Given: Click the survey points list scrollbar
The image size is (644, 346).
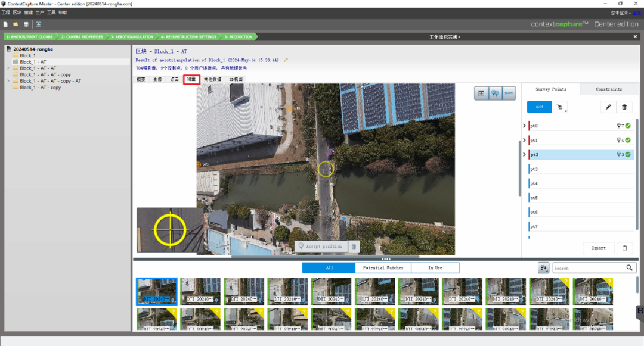Looking at the screenshot, I should (x=637, y=174).
